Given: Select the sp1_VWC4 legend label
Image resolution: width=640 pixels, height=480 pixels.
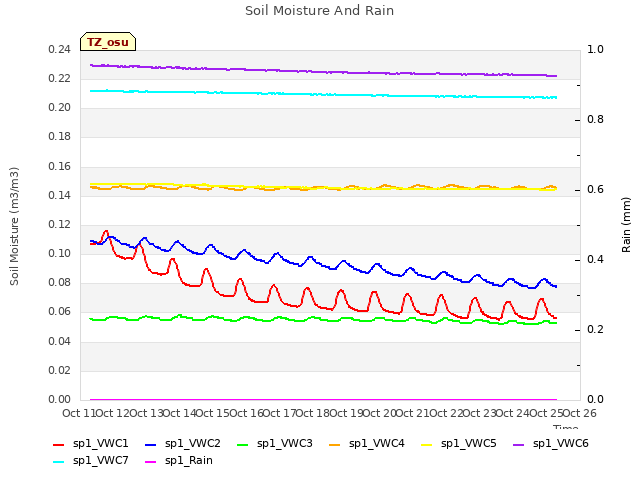Looking at the screenshot, I should pos(376,444).
